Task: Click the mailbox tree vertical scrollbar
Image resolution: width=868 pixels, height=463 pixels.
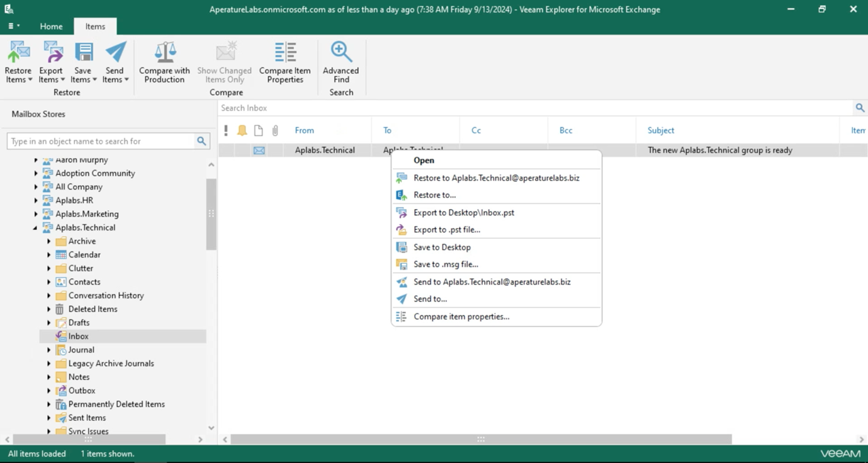Action: 211,214
